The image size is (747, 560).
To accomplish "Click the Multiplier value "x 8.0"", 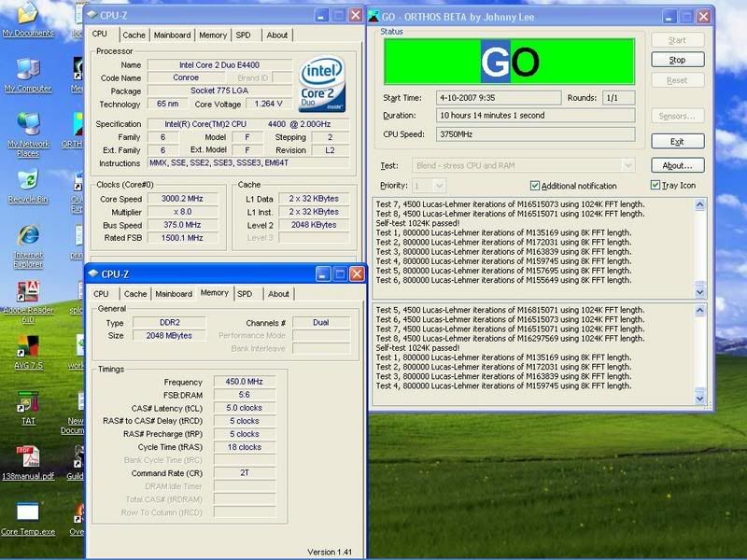I will coord(182,212).
